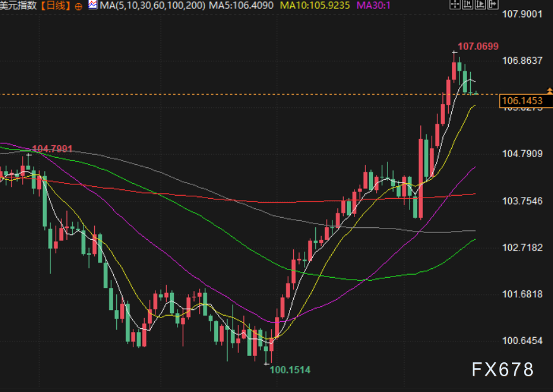Click the 107.0699 high price label
Image resolution: width=553 pixels, height=392 pixels.
pyautogui.click(x=478, y=46)
